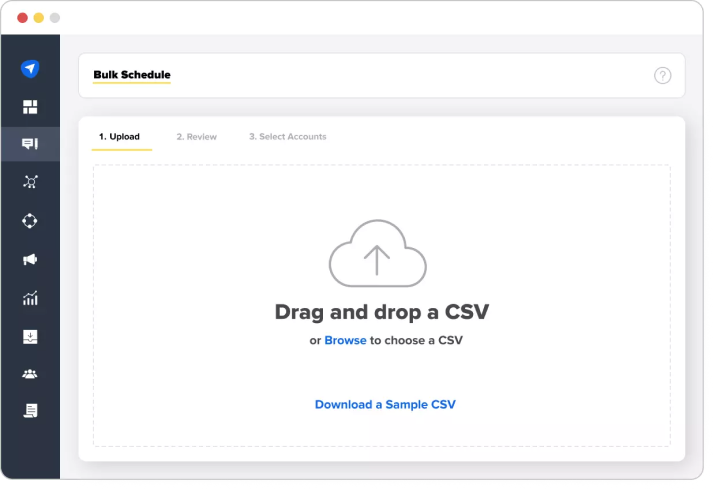Click the Browse link
The width and height of the screenshot is (713, 489).
(345, 340)
